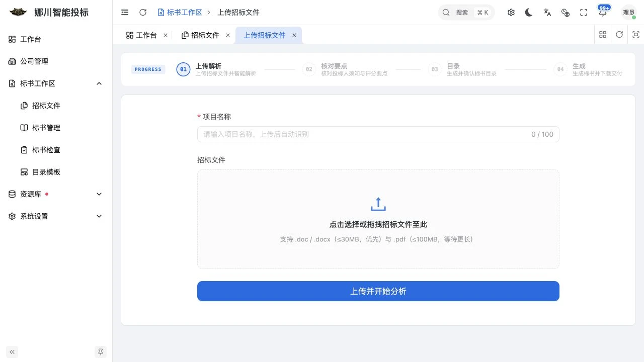
Task: Click the 系统设置 gear icon in sidebar
Action: click(12, 216)
